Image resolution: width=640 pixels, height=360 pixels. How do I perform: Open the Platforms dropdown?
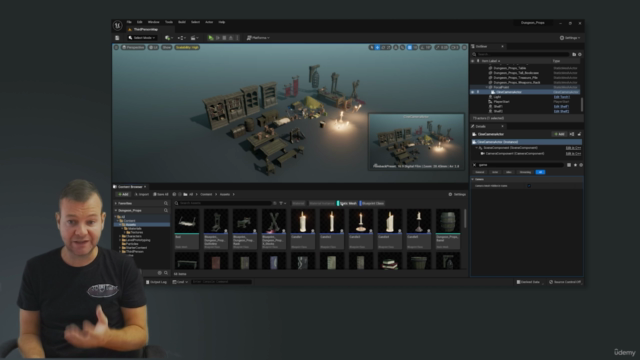click(258, 38)
